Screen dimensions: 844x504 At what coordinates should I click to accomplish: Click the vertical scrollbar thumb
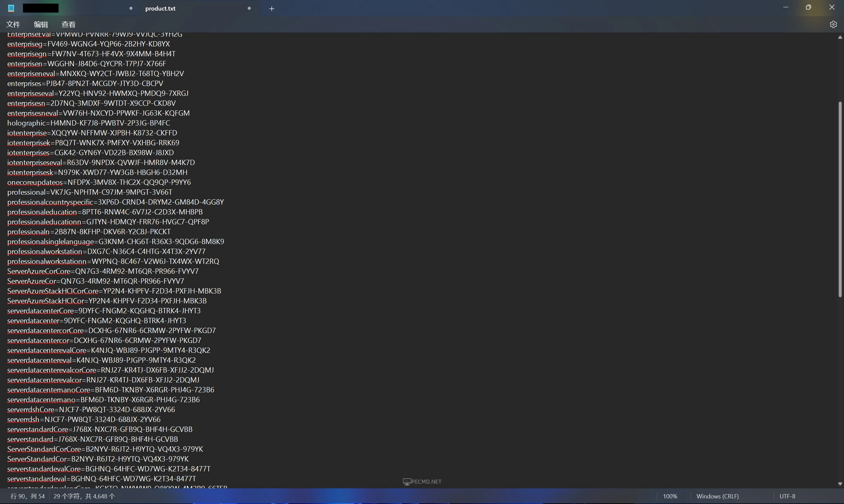point(840,199)
